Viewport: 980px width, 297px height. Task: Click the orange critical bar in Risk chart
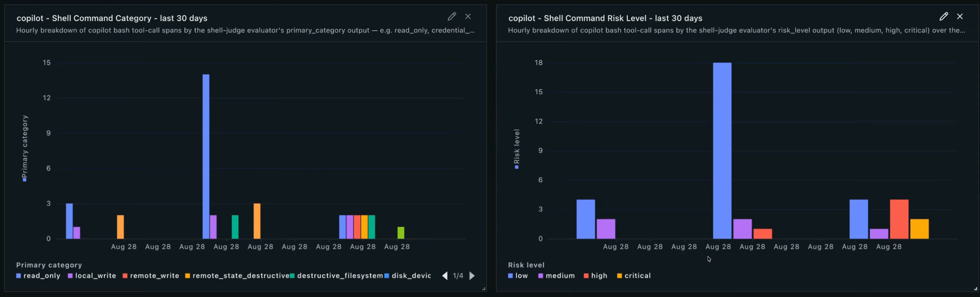pyautogui.click(x=919, y=229)
